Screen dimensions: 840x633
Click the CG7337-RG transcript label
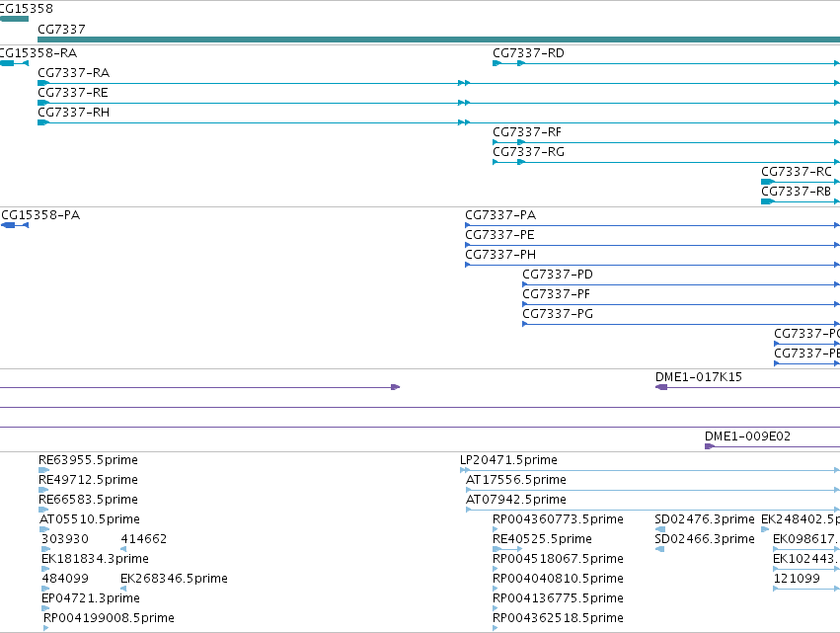pos(529,152)
